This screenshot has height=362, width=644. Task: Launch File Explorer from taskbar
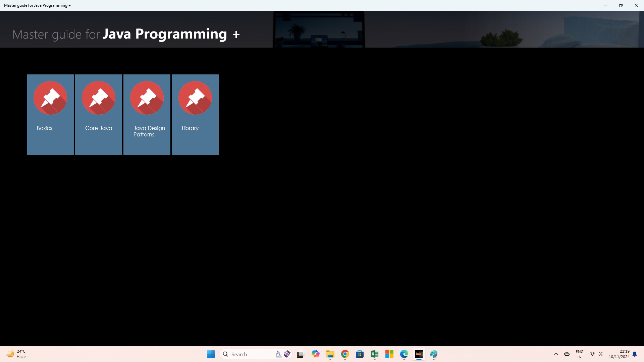[330, 354]
